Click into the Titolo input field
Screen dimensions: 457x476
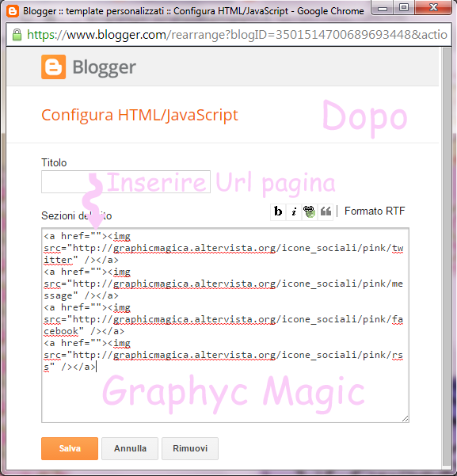[x=126, y=181]
